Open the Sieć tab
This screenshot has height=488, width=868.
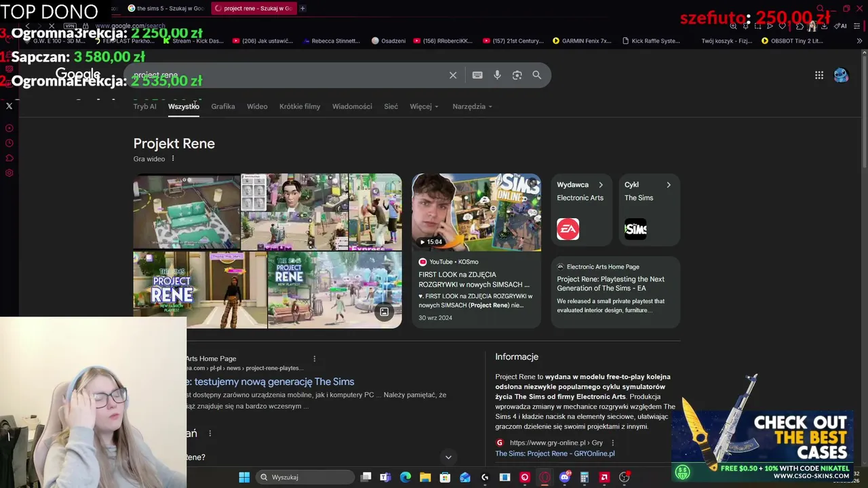pos(391,106)
